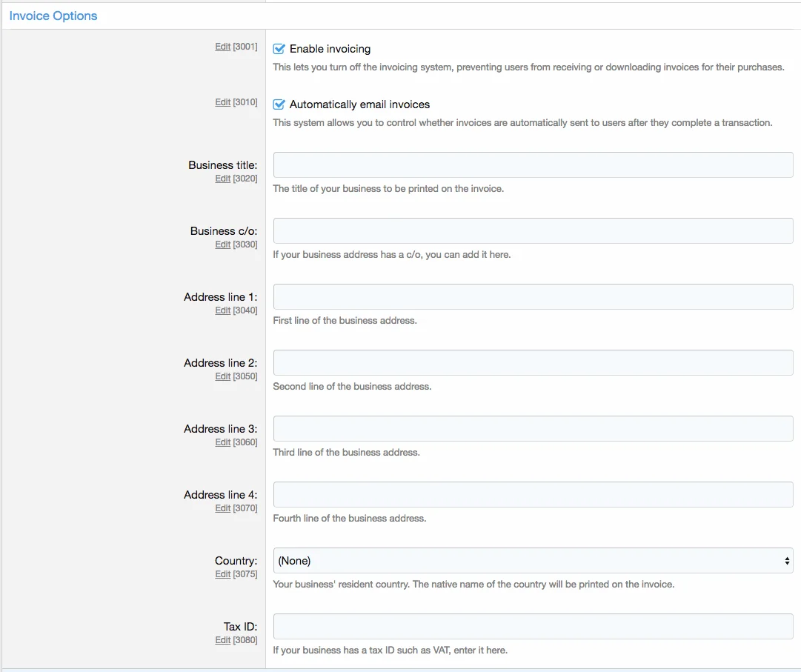The image size is (801, 672).
Task: Click into the Tax ID field
Action: [533, 627]
